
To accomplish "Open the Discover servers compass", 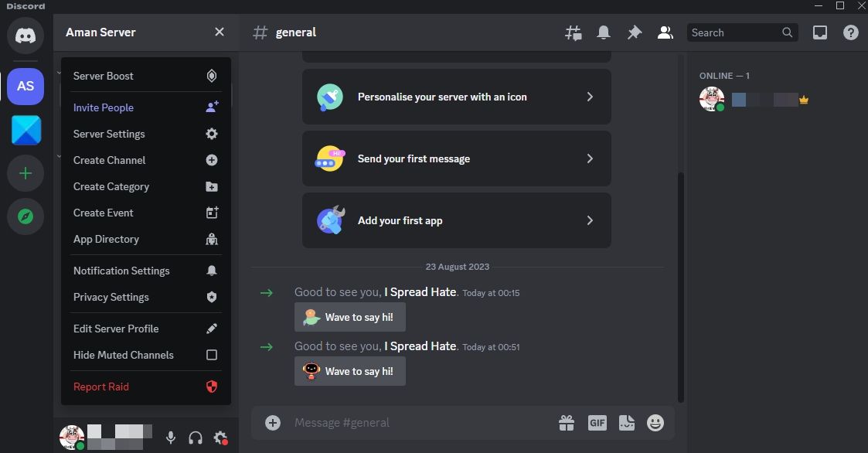I will pyautogui.click(x=25, y=217).
